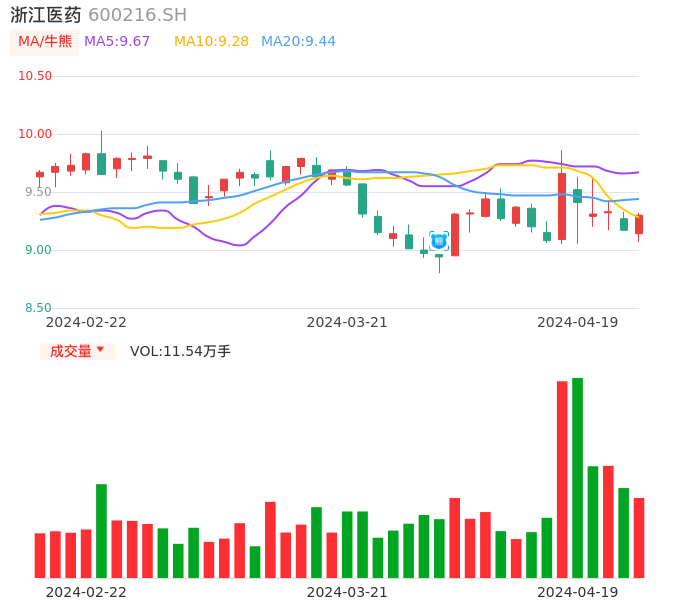This screenshot has width=686, height=606.
Task: Click the 浙江医药 stock name title
Action: click(46, 15)
